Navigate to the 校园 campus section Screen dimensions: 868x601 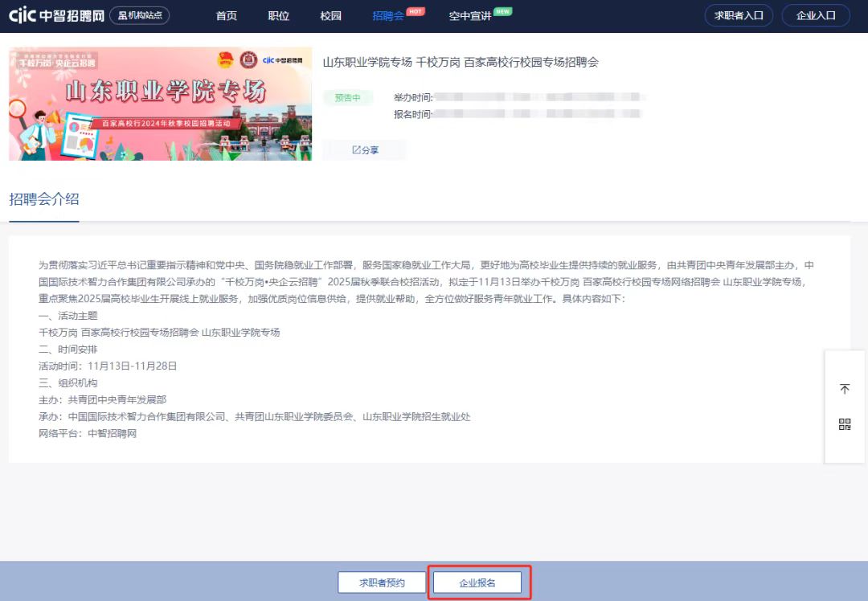(330, 16)
